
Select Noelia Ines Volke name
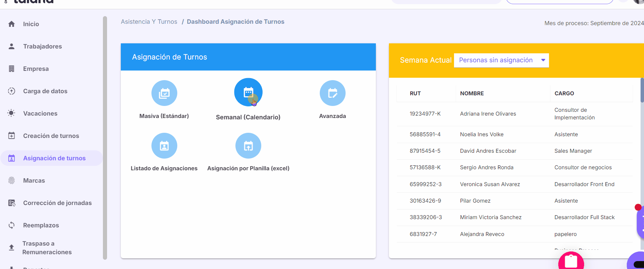[x=482, y=134]
